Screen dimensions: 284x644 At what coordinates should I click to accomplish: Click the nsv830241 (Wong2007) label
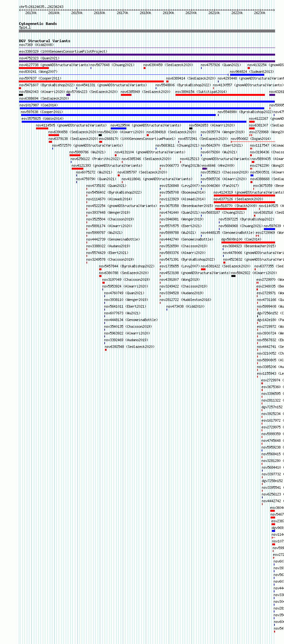pyautogui.click(x=38, y=72)
